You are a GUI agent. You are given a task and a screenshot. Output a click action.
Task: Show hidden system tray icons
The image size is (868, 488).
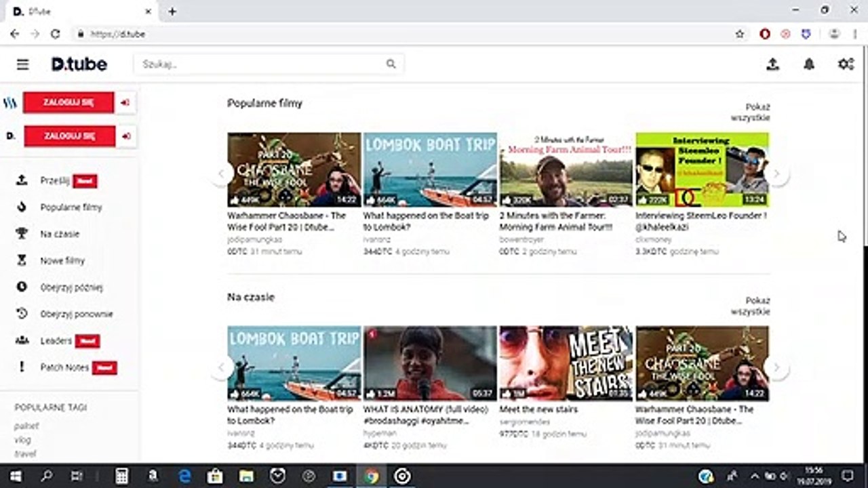tap(755, 476)
